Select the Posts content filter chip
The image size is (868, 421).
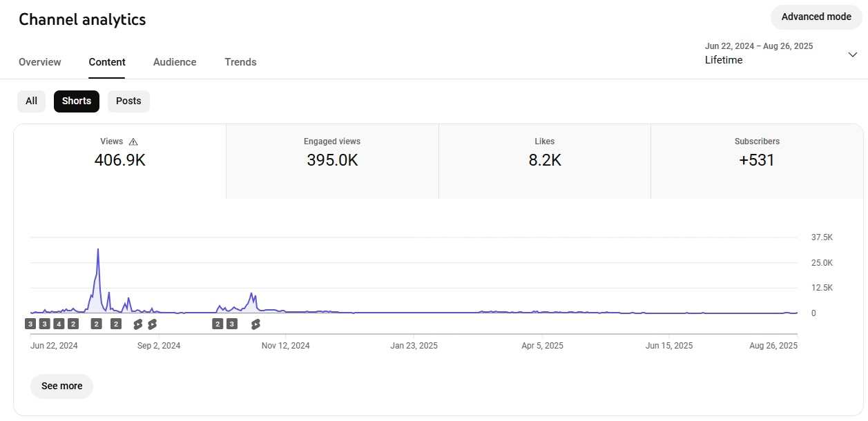click(128, 101)
